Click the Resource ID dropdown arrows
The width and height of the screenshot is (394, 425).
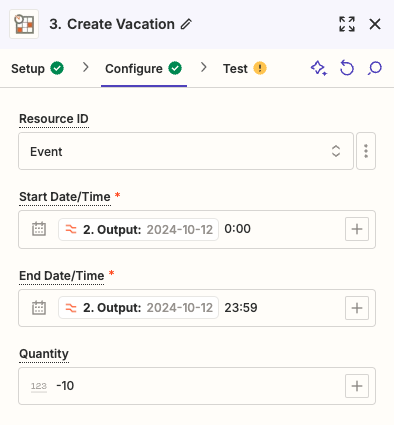[x=336, y=151]
